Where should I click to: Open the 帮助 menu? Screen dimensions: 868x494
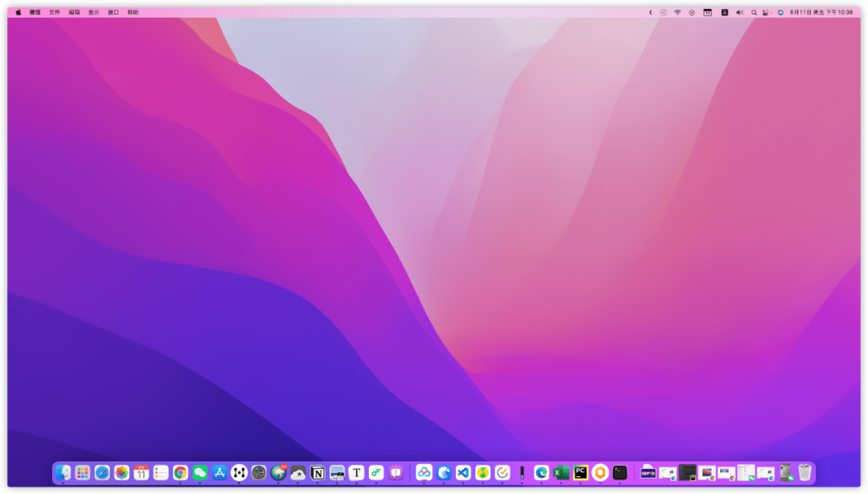coord(133,12)
